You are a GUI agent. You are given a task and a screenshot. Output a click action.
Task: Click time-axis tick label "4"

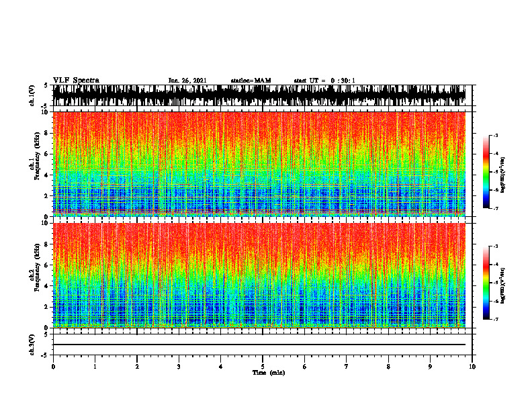tap(220, 367)
